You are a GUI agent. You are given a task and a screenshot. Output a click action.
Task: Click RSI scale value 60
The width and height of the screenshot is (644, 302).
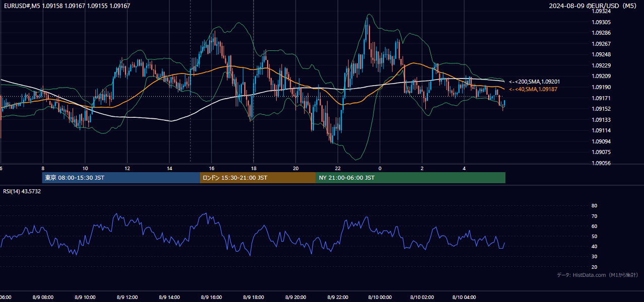595,226
